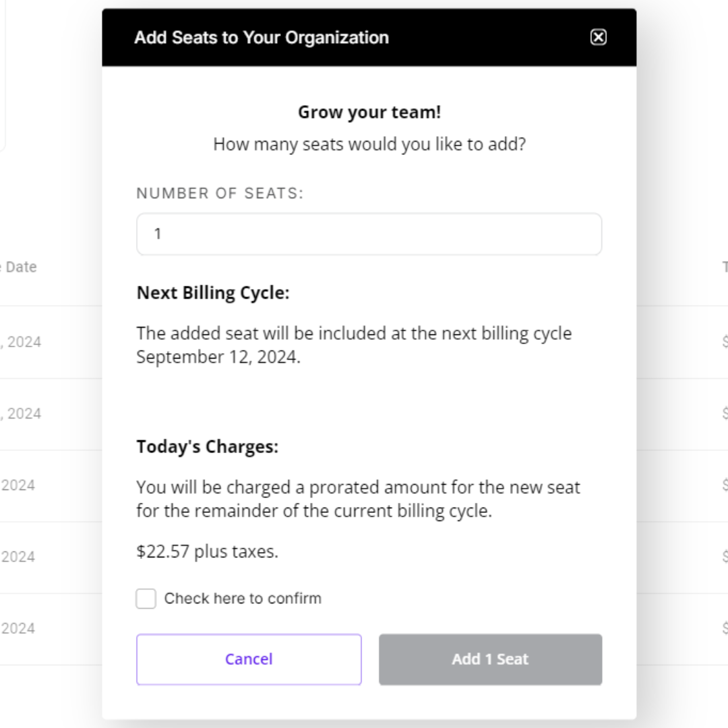Viewport: 728px width, 728px height.
Task: Enable the "Check here to confirm" checkbox
Action: click(x=146, y=599)
